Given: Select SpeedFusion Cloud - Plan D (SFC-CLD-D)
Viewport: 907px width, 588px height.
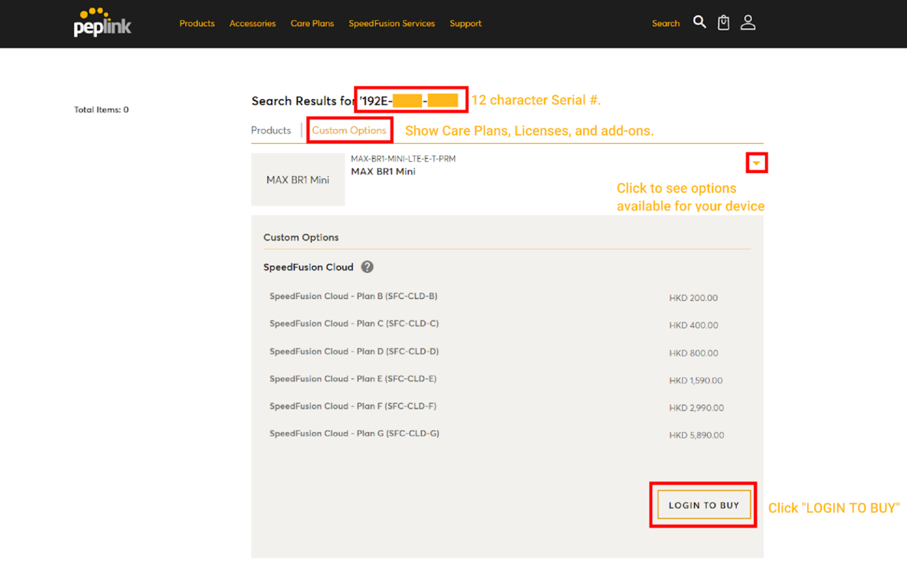Looking at the screenshot, I should click(x=354, y=351).
